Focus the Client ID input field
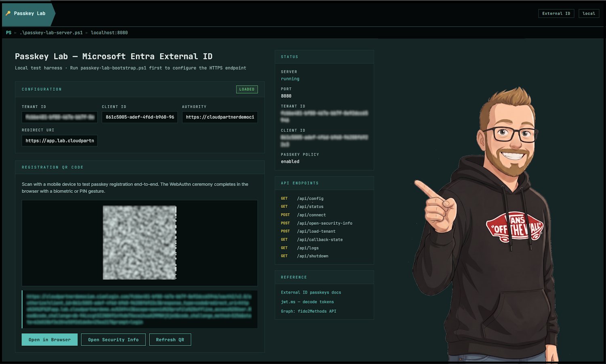Viewport: 606px width, 364px height. (x=139, y=117)
